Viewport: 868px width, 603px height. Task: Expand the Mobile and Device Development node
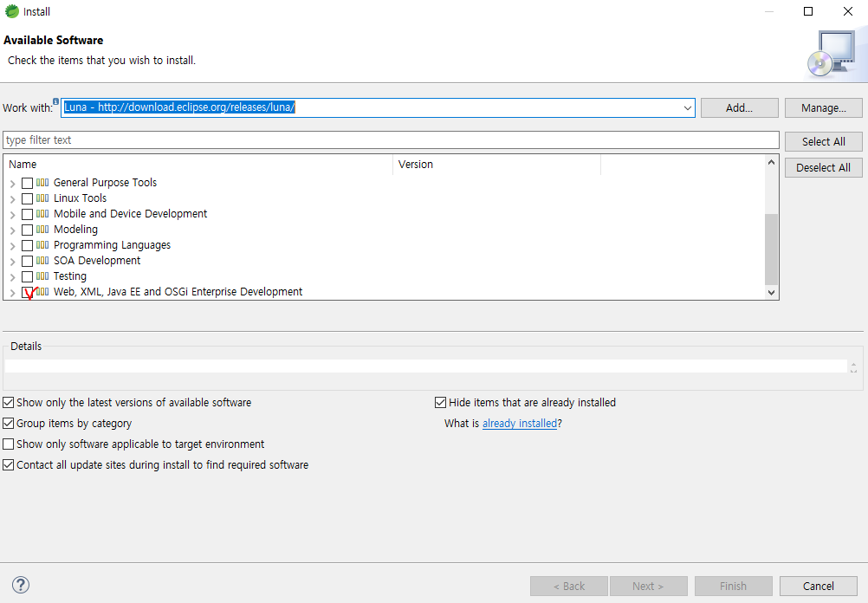pyautogui.click(x=13, y=214)
